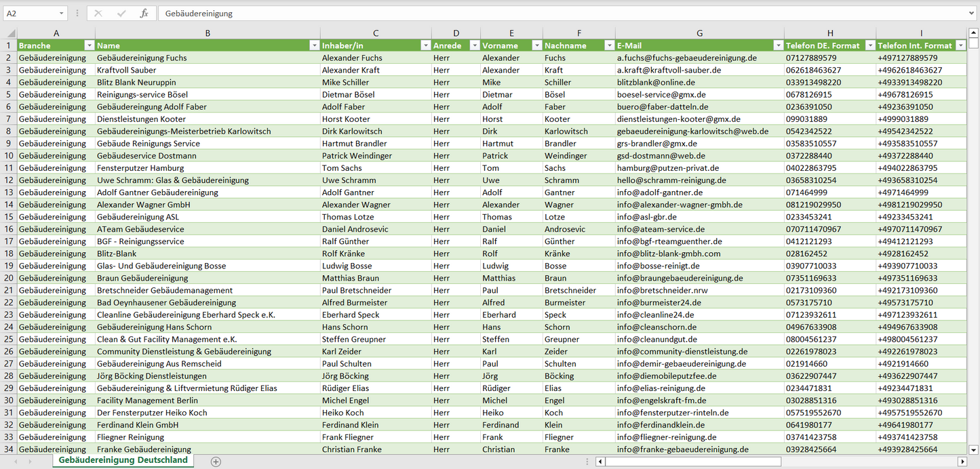Open the Nachname column filter dropdown
This screenshot has width=980, height=469.
(608, 45)
